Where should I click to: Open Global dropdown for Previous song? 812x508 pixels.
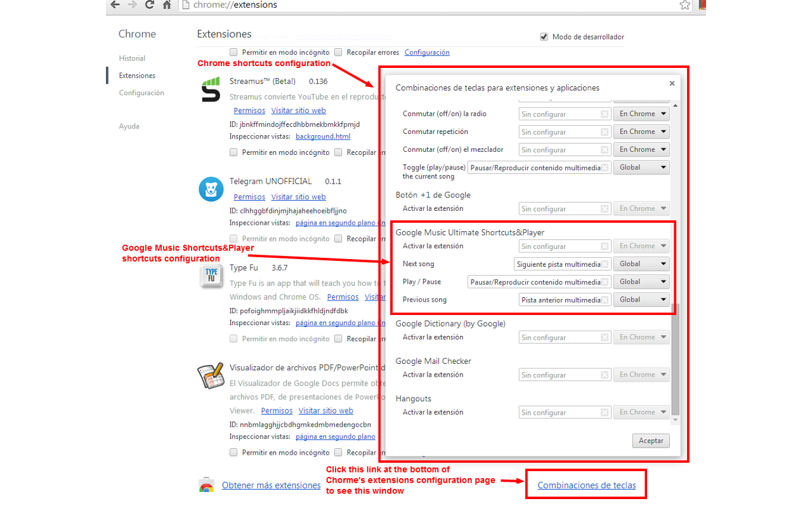(641, 300)
